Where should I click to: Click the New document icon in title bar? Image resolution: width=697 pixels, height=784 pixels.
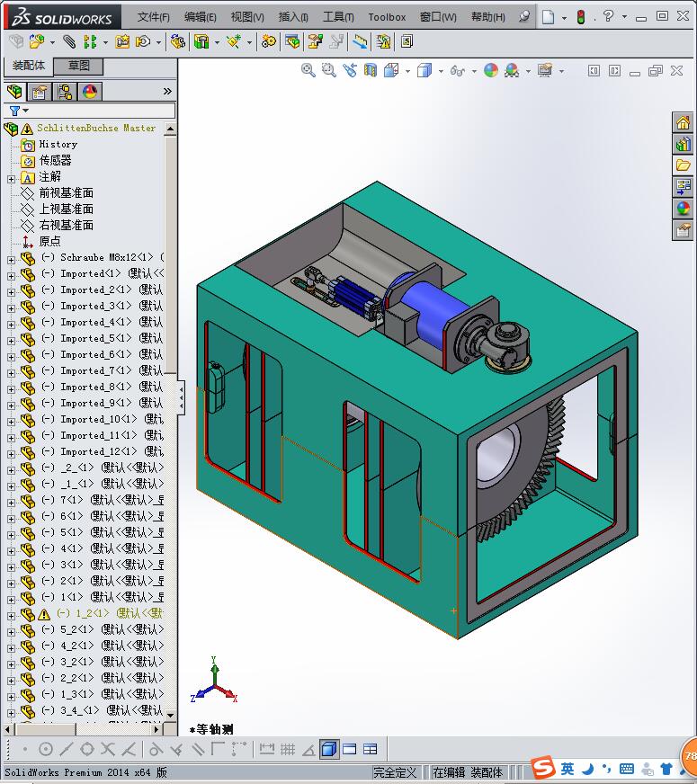click(549, 17)
